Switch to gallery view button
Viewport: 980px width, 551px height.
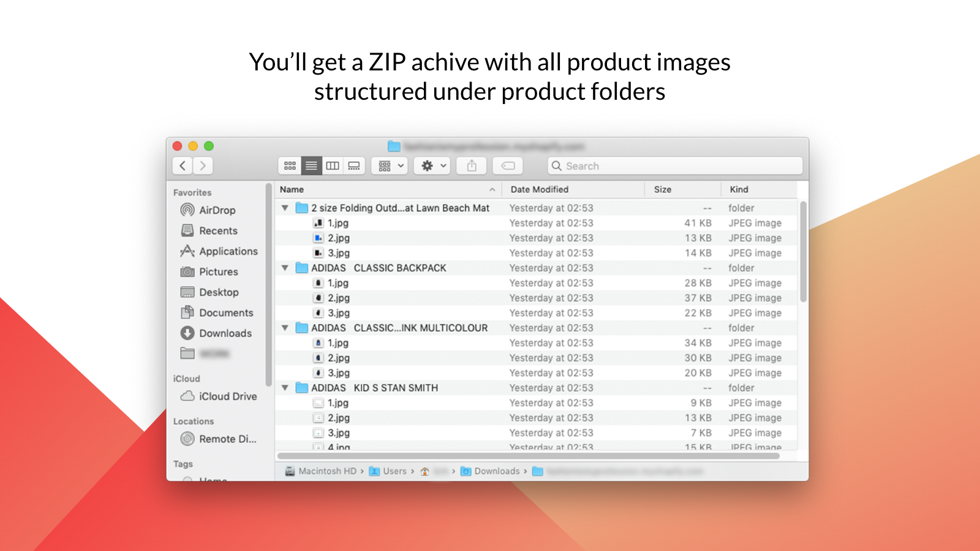pyautogui.click(x=354, y=166)
